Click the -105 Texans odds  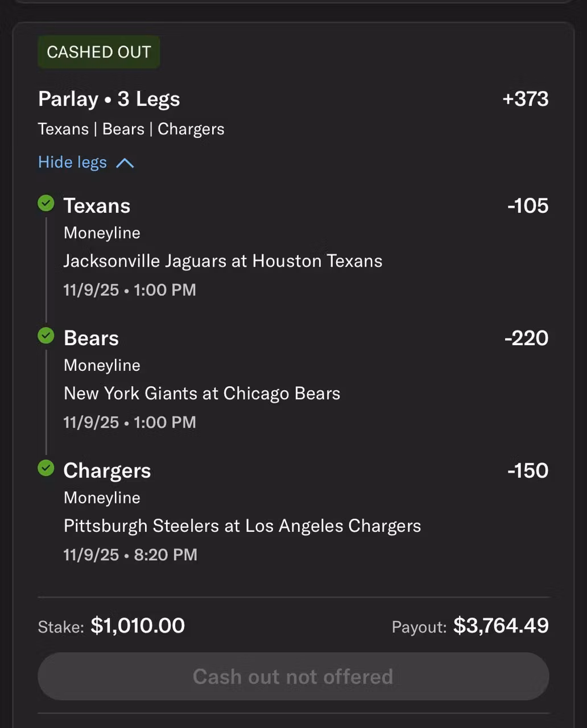pos(527,206)
